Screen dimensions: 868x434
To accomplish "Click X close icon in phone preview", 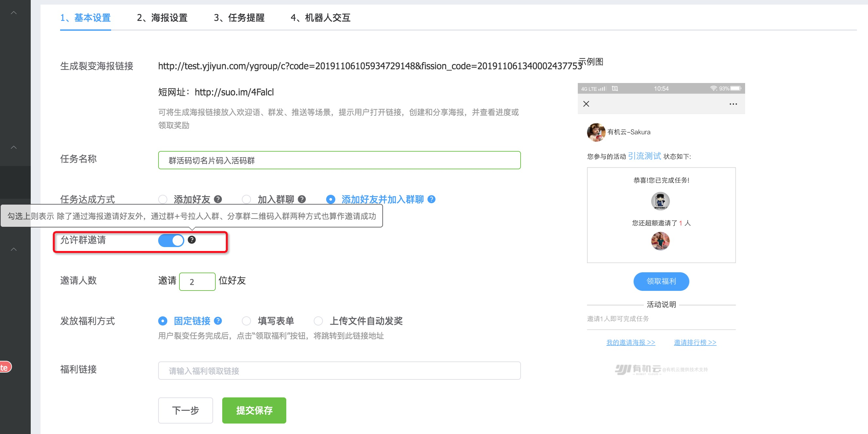I will pyautogui.click(x=586, y=104).
